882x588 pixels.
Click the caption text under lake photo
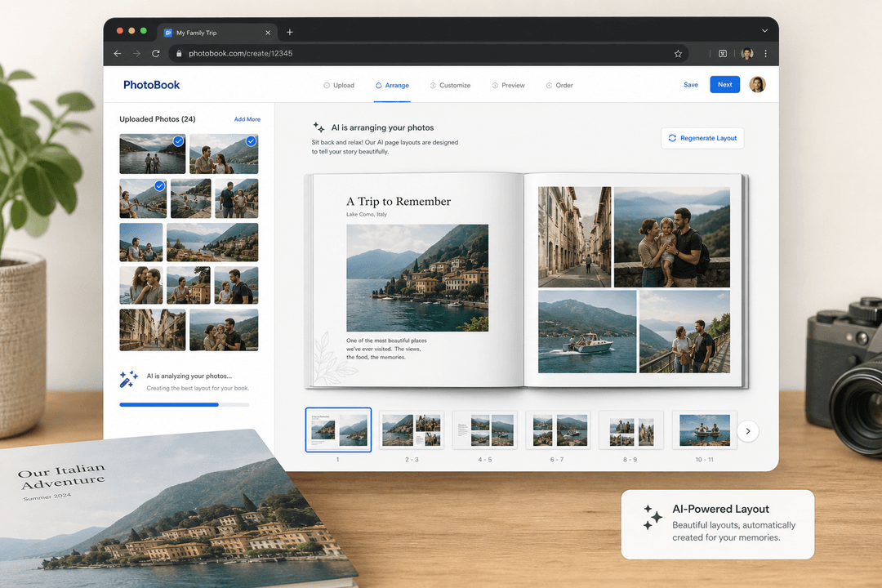386,349
